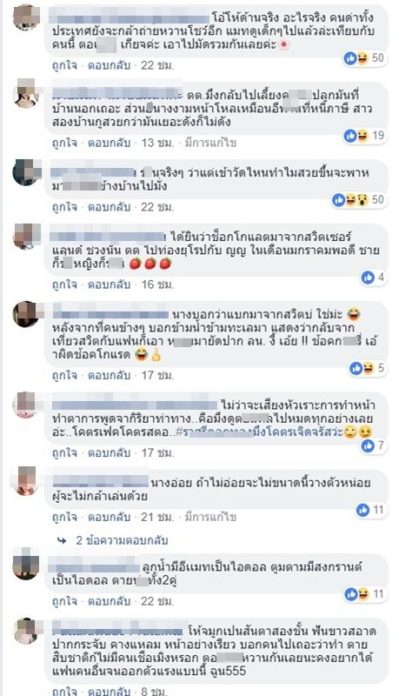Click ถูกใจ under the comment posted 8 ชม.

click(x=65, y=691)
